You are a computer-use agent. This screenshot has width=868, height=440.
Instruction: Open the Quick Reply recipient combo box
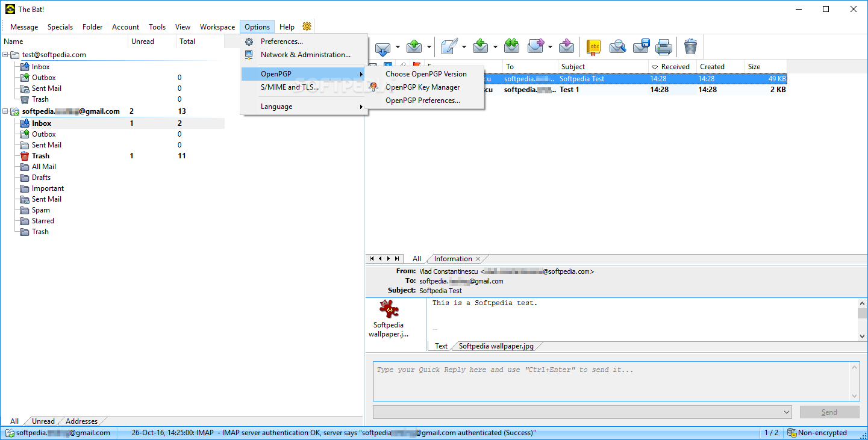(x=582, y=412)
